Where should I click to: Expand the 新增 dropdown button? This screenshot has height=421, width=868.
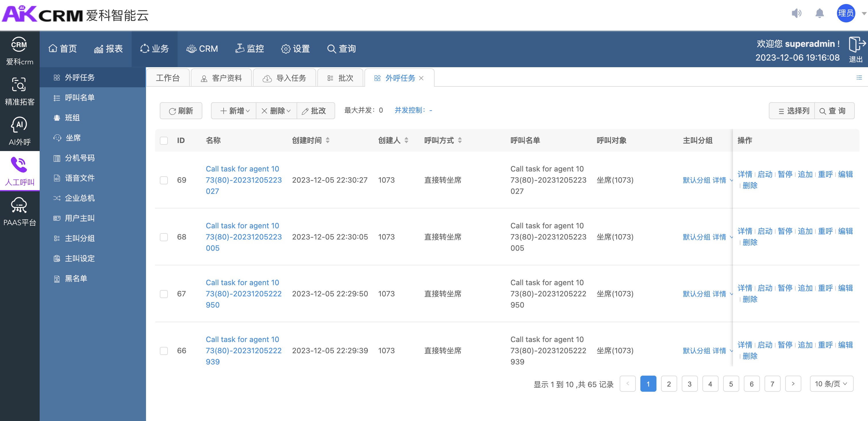click(x=235, y=111)
